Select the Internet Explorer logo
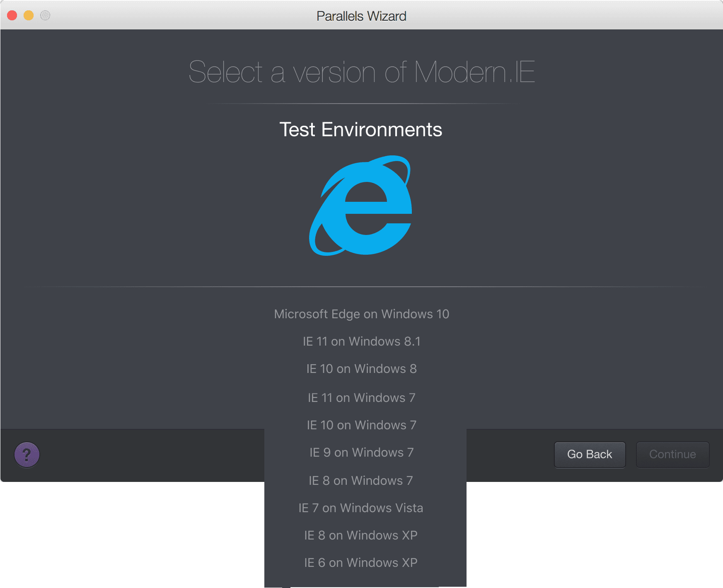Viewport: 723px width, 588px height. pyautogui.click(x=361, y=206)
